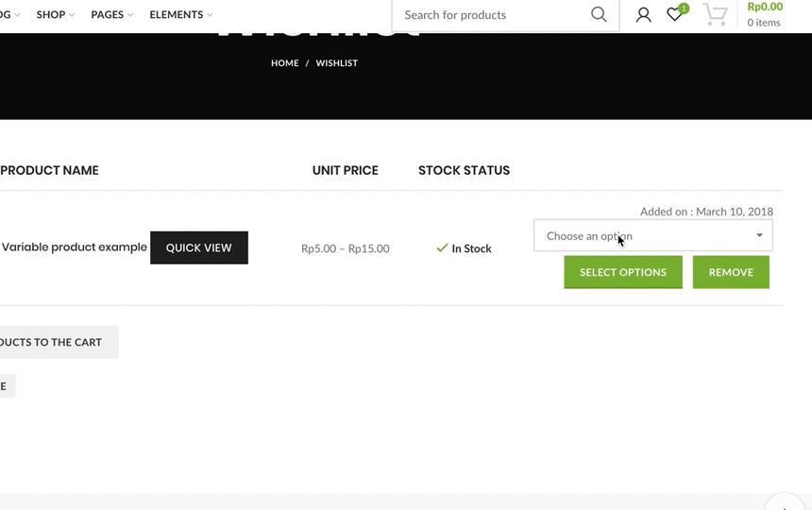Image resolution: width=812 pixels, height=510 pixels.
Task: Click the search magnifier icon
Action: (x=599, y=14)
